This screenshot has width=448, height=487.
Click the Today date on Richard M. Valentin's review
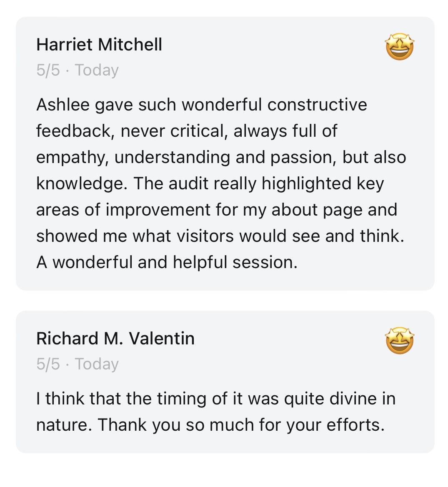point(97,364)
